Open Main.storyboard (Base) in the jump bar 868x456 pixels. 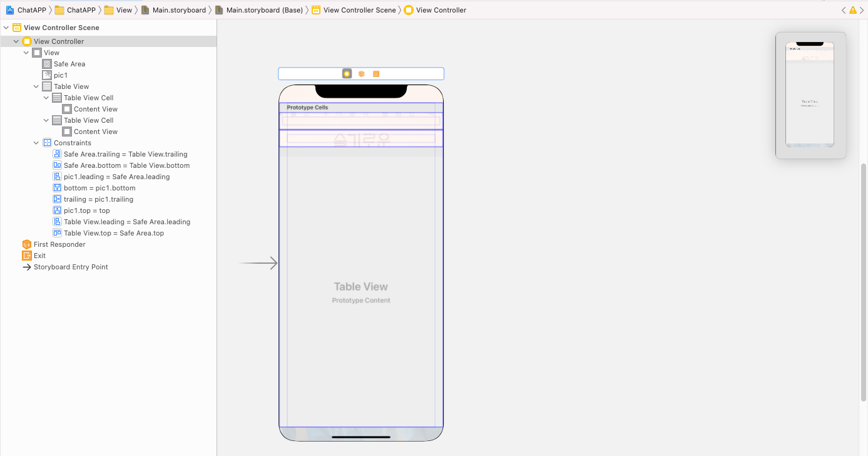tap(260, 10)
